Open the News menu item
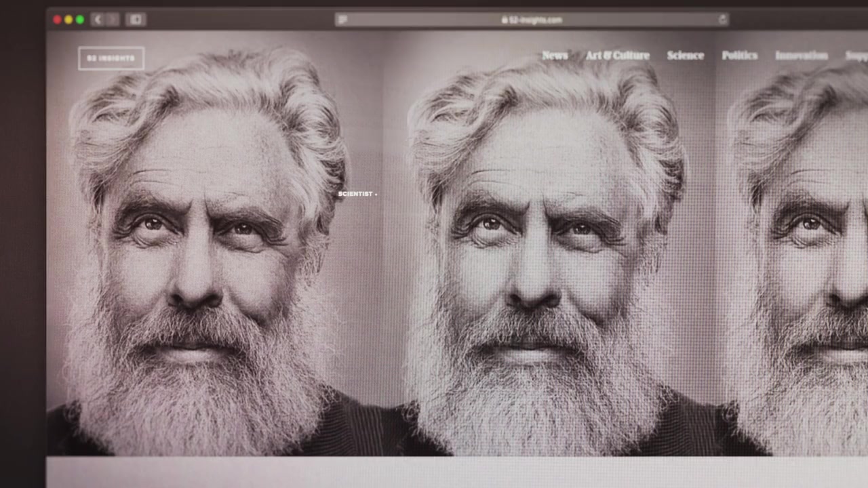This screenshot has height=488, width=868. (x=555, y=56)
